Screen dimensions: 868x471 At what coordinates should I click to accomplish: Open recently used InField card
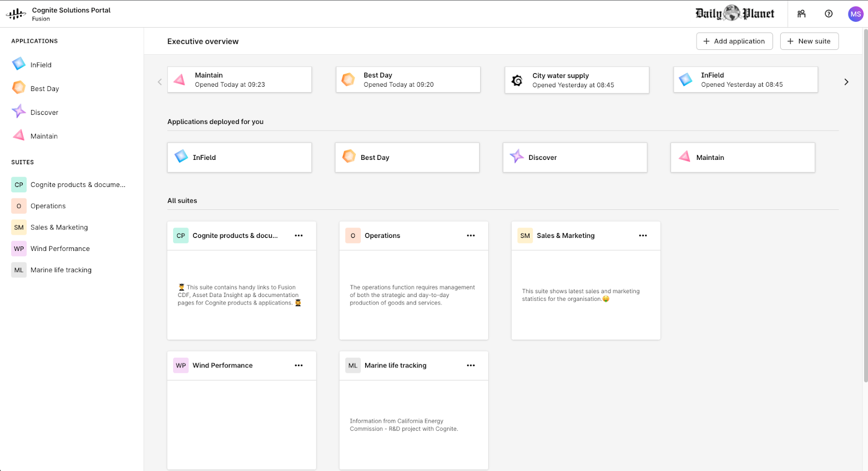click(745, 80)
